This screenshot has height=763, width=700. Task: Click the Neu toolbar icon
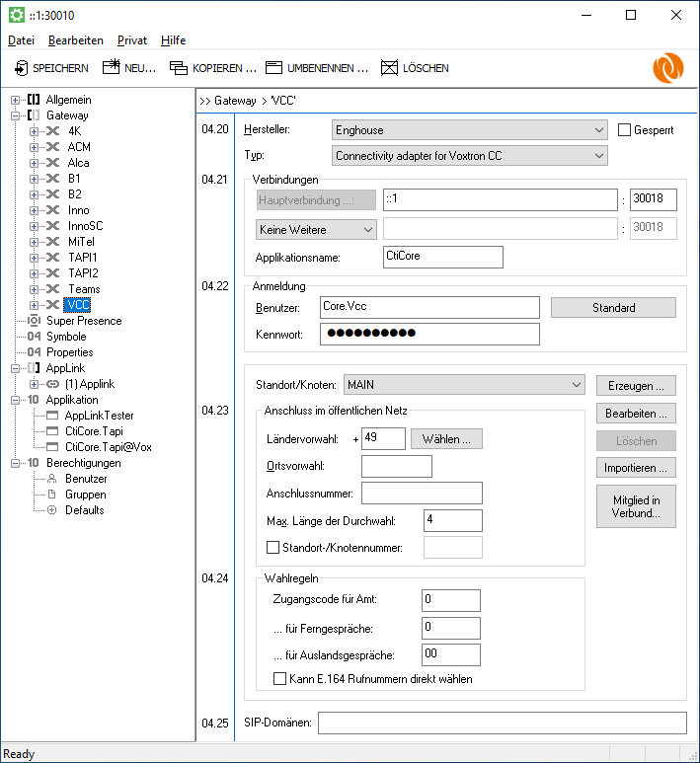pyautogui.click(x=112, y=68)
